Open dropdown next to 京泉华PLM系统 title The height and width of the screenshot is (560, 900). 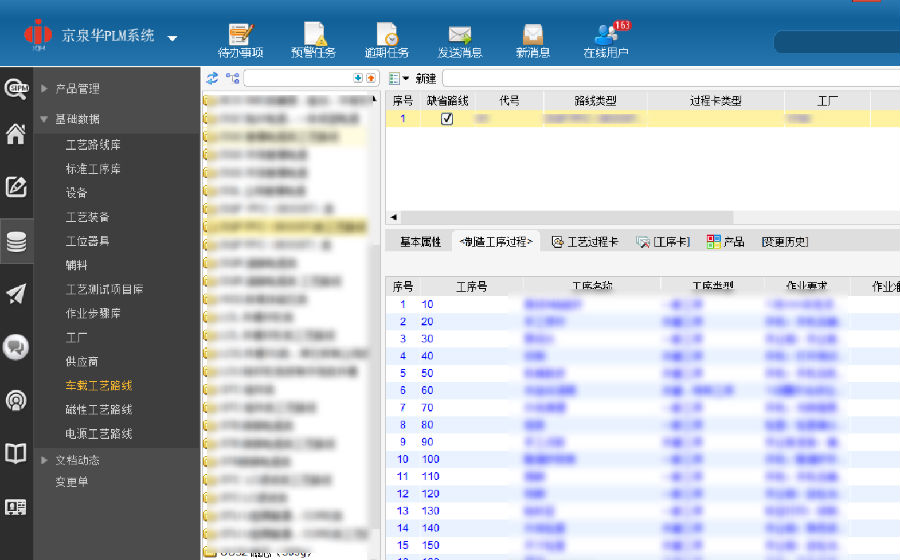pos(172,38)
